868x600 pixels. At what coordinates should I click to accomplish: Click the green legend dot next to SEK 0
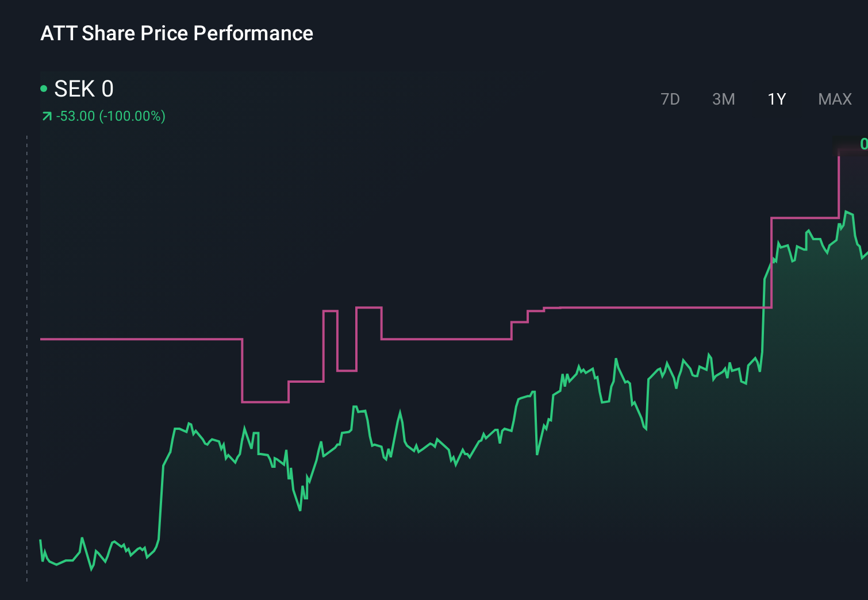(x=43, y=89)
